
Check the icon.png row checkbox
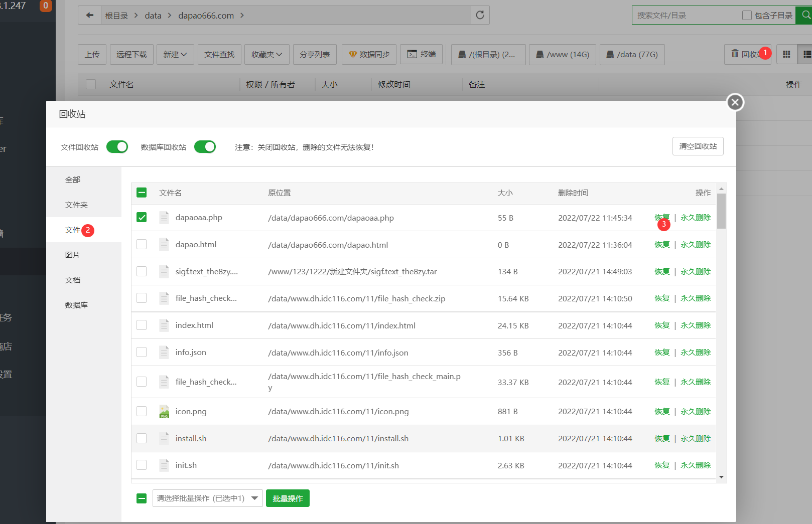point(142,411)
